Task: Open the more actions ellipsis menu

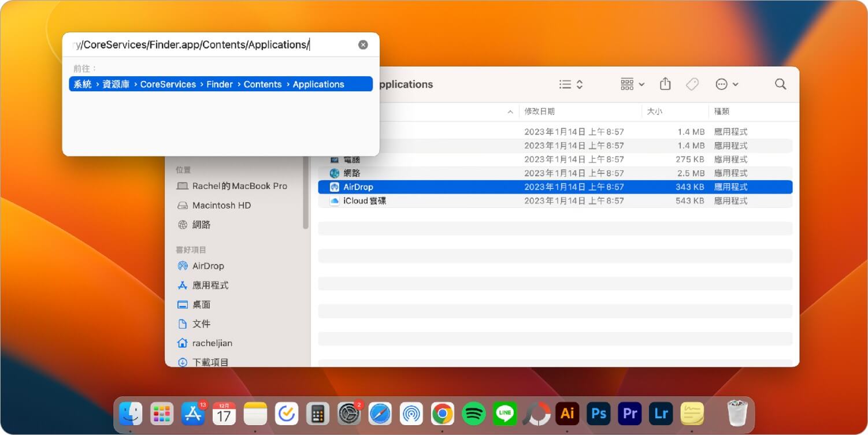Action: pyautogui.click(x=727, y=84)
